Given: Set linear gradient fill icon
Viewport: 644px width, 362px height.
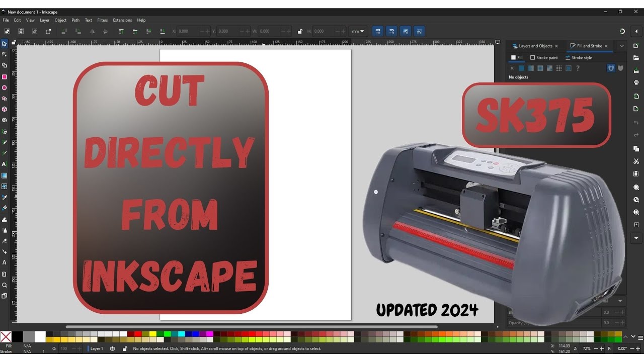Looking at the screenshot, I should pyautogui.click(x=531, y=68).
